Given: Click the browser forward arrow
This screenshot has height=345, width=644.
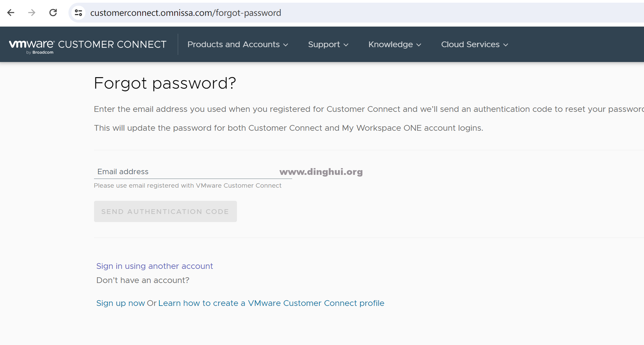Looking at the screenshot, I should point(32,13).
